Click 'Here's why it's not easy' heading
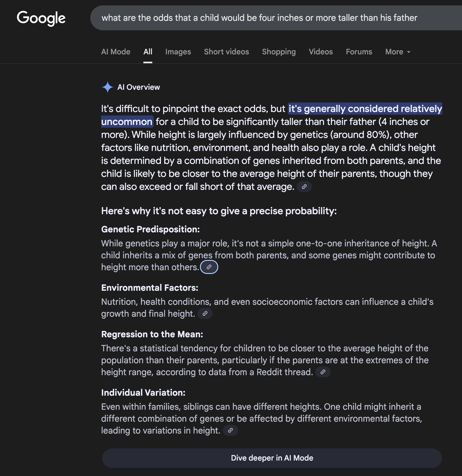This screenshot has width=462, height=476. click(x=219, y=211)
